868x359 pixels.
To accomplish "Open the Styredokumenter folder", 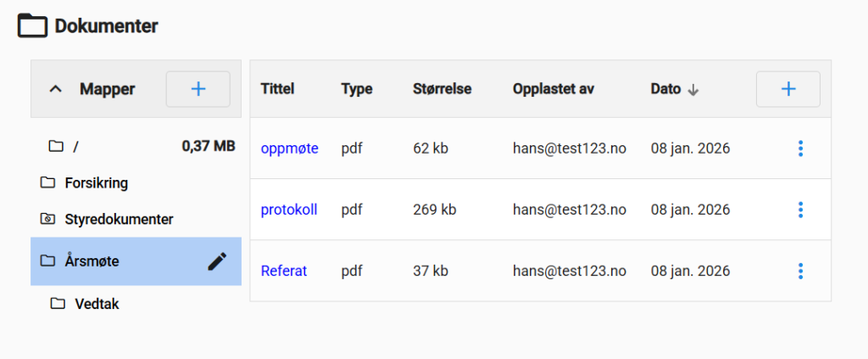I will coord(118,219).
